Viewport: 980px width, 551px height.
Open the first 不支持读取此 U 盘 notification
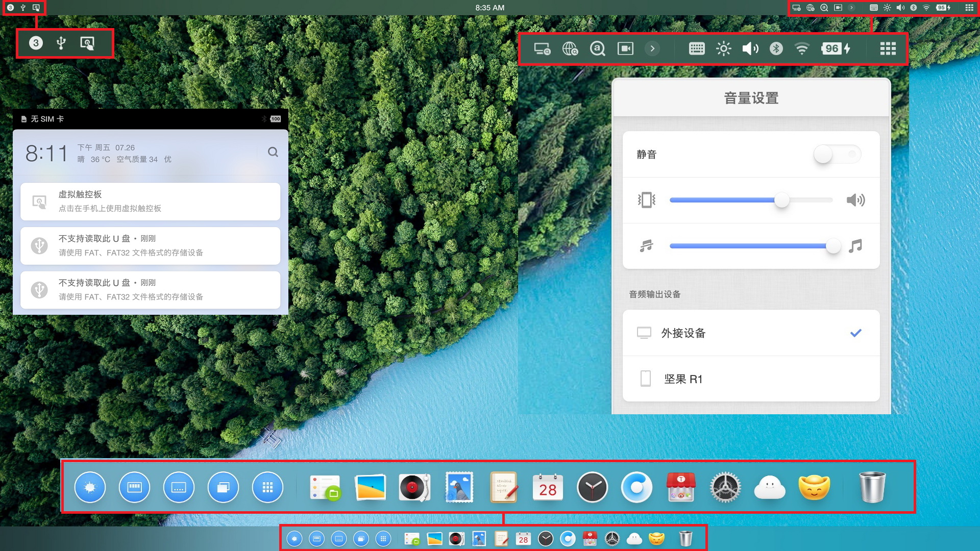(150, 246)
